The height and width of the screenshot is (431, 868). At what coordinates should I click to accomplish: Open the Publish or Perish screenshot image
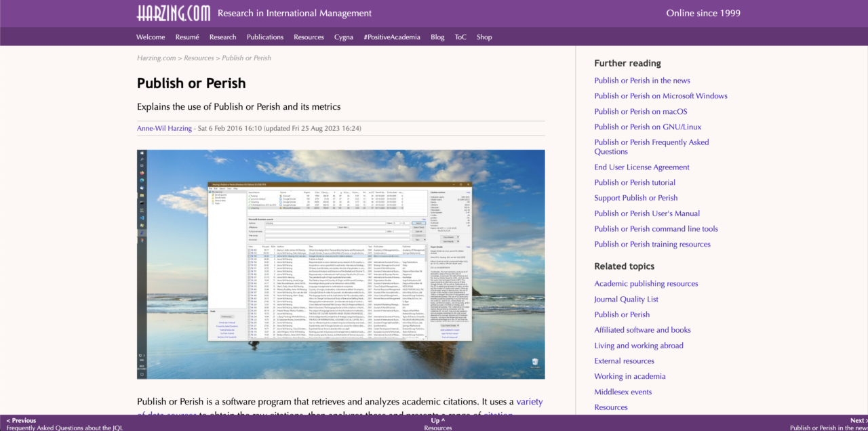point(340,264)
